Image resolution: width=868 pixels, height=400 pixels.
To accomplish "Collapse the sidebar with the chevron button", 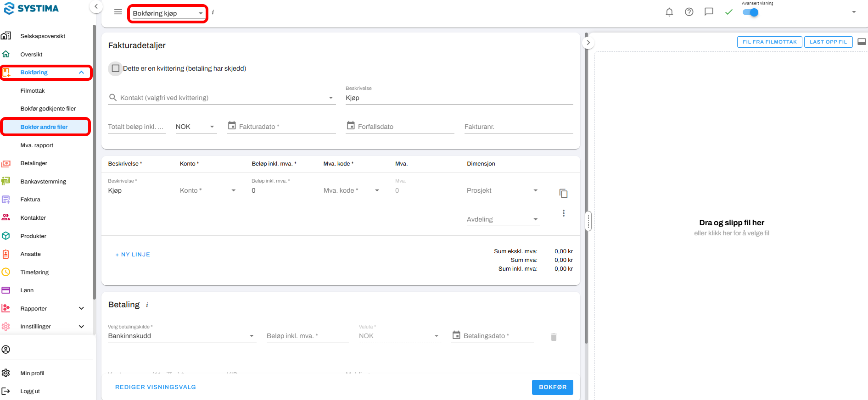I will pyautogui.click(x=96, y=6).
